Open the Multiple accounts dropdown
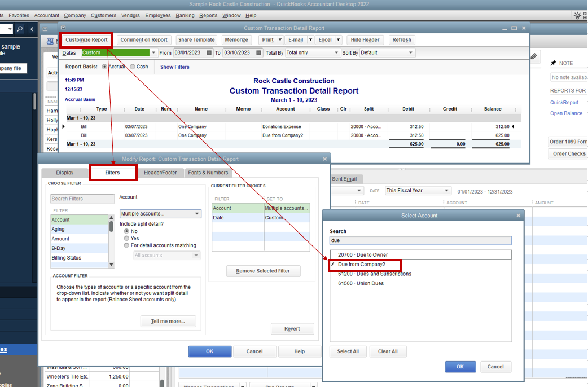This screenshot has width=588, height=387. pyautogui.click(x=160, y=214)
